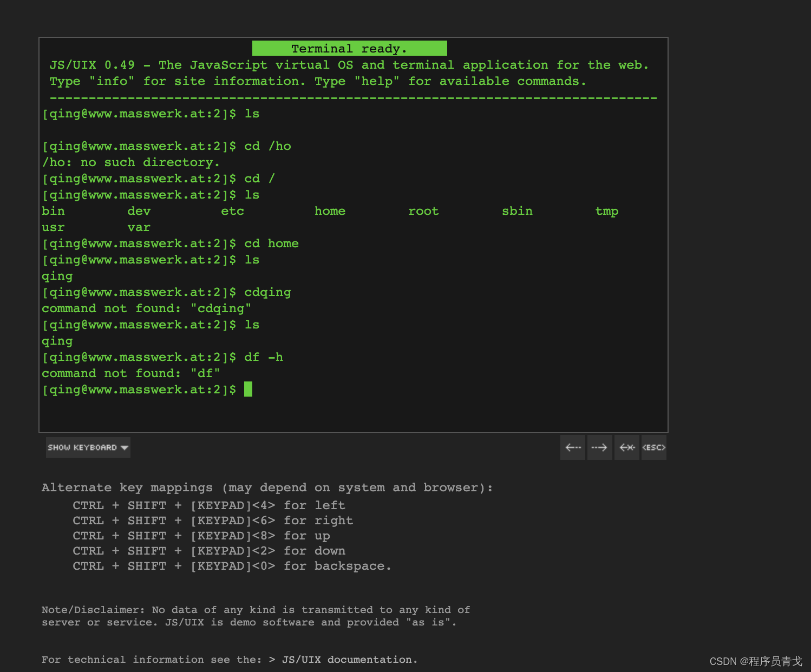Click the 'sbin' directory name
The image size is (811, 672).
[x=517, y=211]
